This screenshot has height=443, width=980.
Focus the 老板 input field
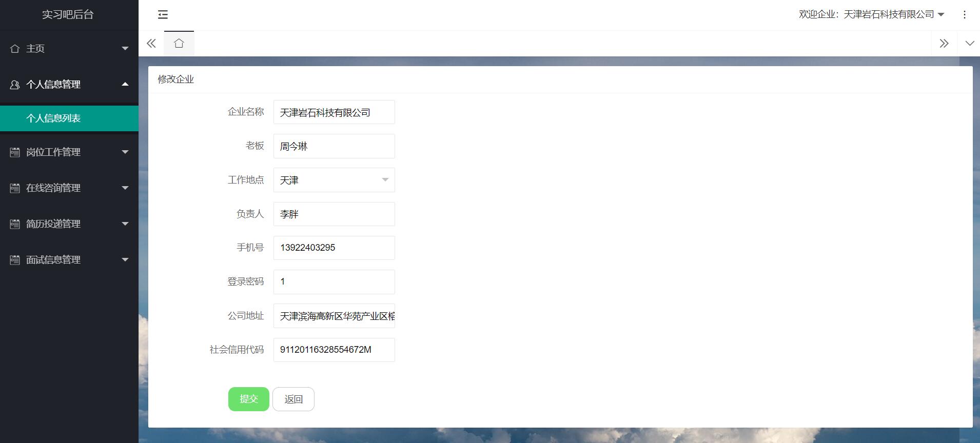click(334, 146)
